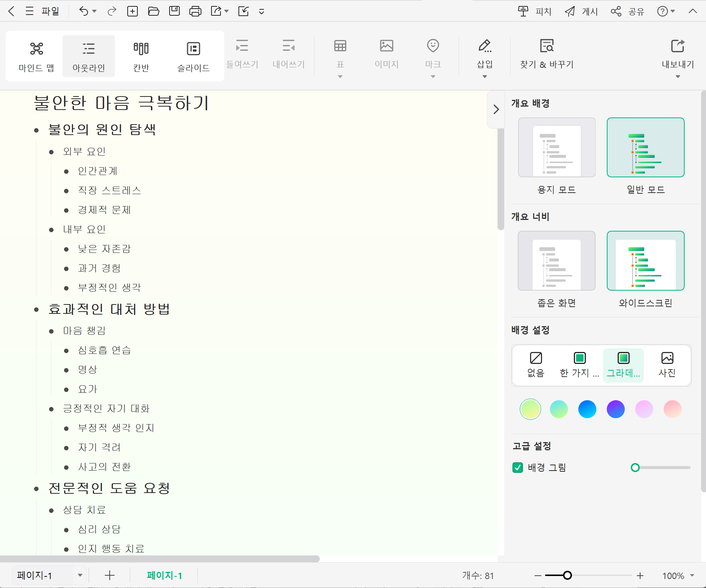Expand the undo history dropdown arrow
Screen dimensions: 706x588
pyautogui.click(x=94, y=11)
